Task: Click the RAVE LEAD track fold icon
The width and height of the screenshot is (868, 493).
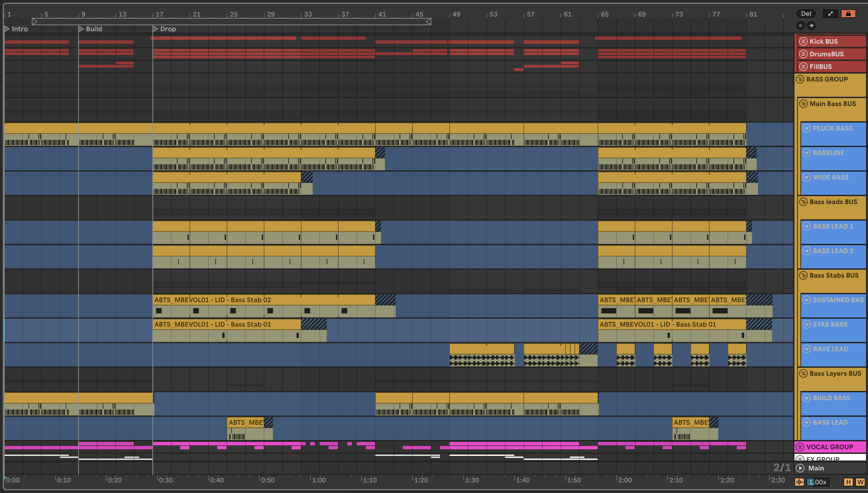Action: click(807, 349)
